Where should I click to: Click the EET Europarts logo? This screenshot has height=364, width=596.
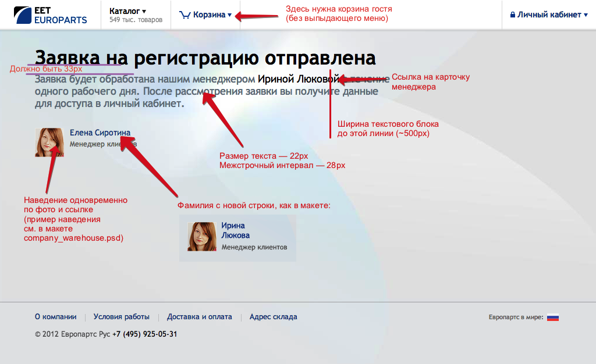(51, 15)
